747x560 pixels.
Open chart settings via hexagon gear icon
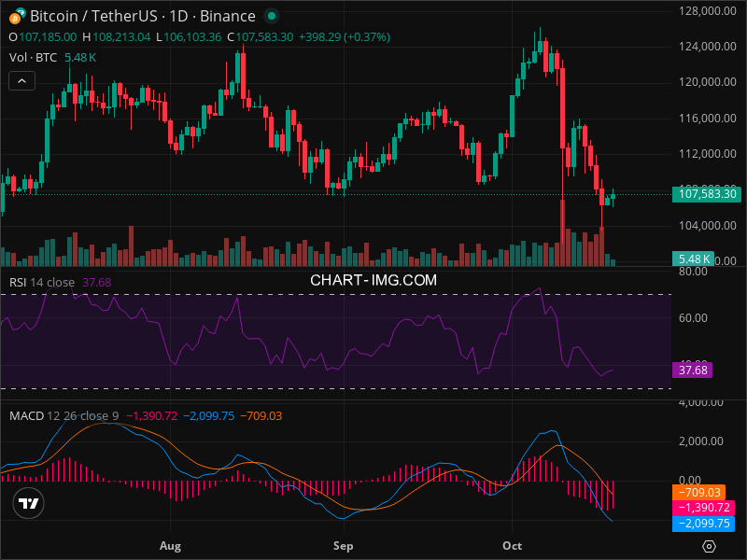[x=710, y=546]
